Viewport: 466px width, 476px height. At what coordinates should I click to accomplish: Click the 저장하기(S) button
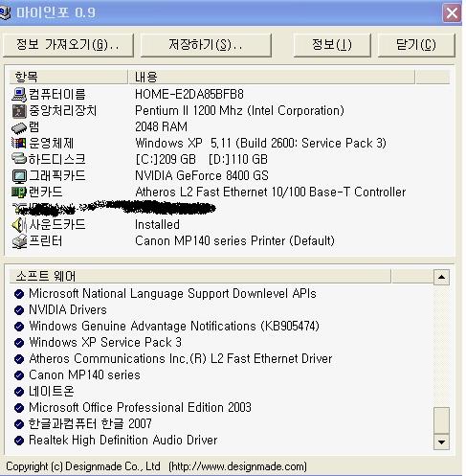206,45
